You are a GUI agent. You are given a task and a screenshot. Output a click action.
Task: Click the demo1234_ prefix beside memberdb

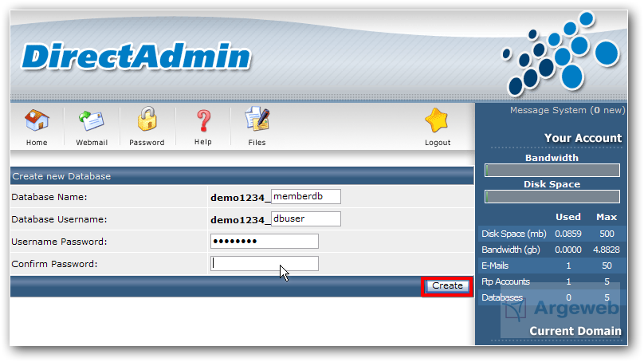[x=240, y=198]
